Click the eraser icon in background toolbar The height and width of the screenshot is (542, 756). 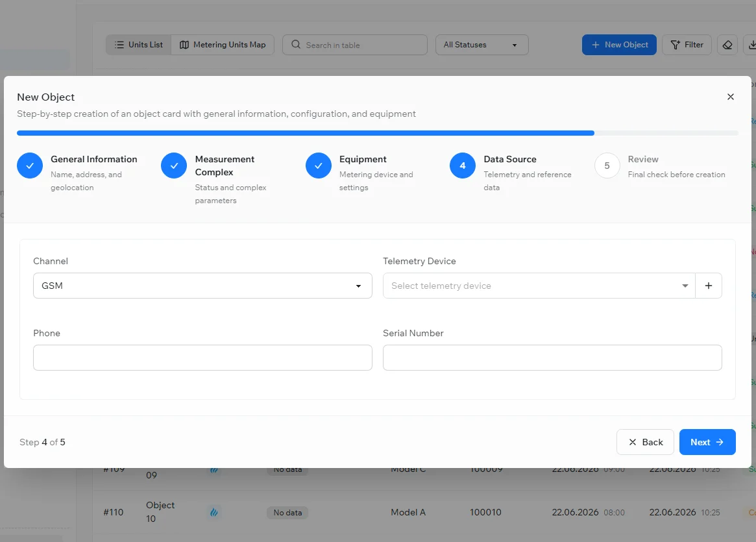(727, 45)
